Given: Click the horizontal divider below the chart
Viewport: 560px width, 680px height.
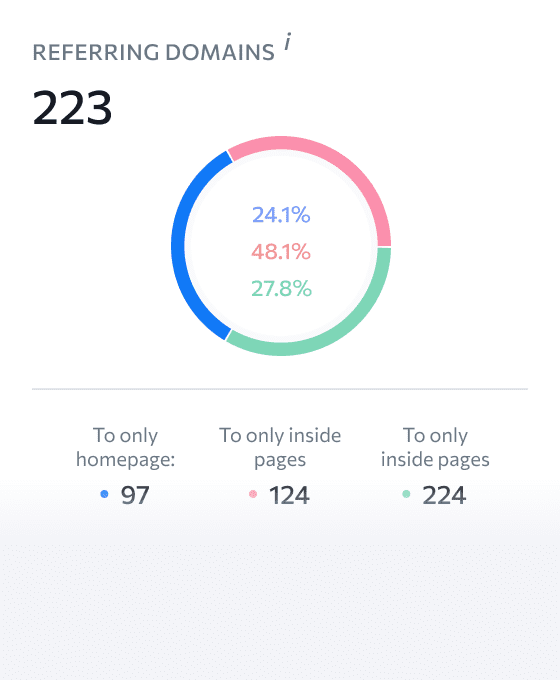Looking at the screenshot, I should (280, 389).
